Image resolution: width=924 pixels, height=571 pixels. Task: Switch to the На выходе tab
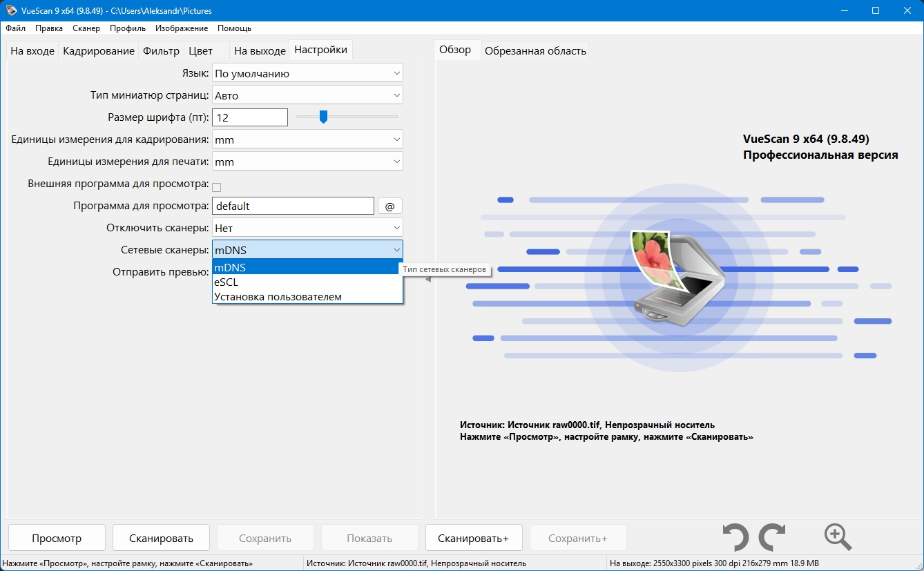260,51
